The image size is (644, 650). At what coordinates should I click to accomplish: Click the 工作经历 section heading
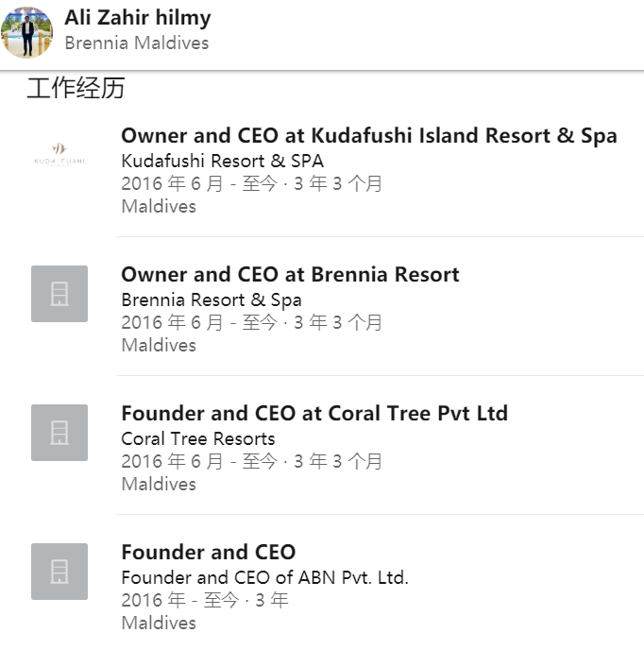pos(76,90)
